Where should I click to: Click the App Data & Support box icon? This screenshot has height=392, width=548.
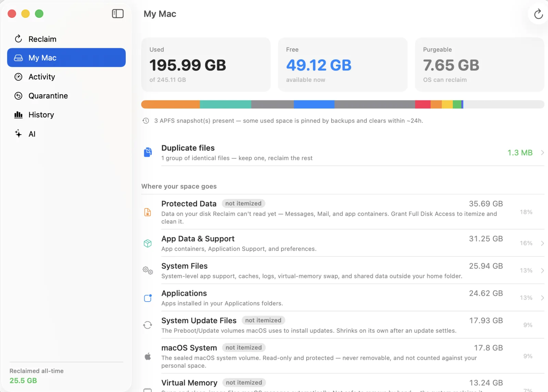[x=148, y=243]
